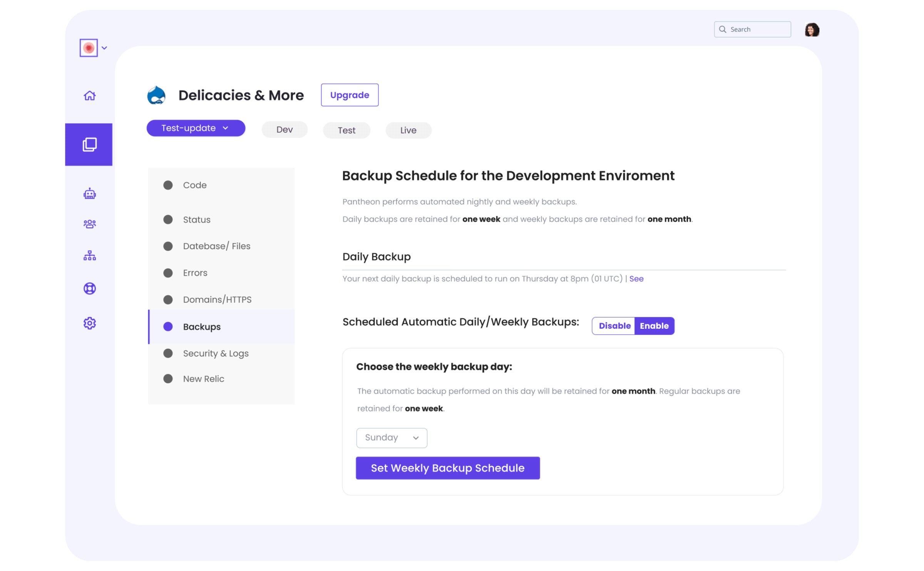Enable scheduled automatic backups

(654, 326)
